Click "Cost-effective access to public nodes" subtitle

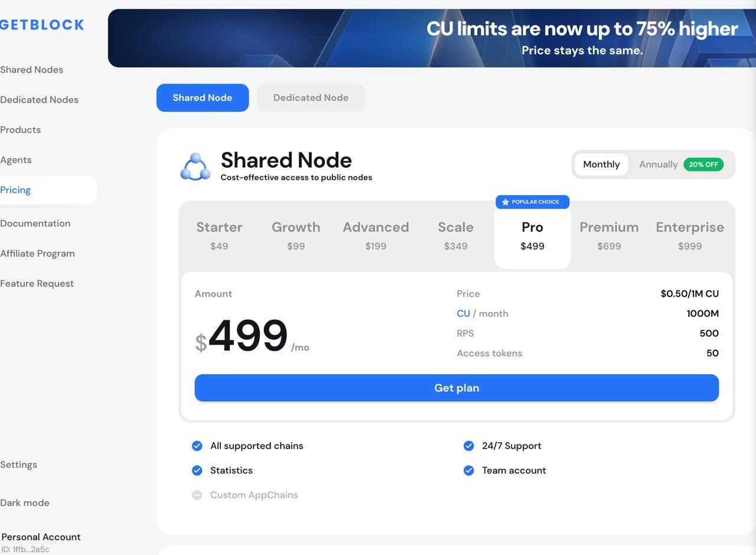296,177
